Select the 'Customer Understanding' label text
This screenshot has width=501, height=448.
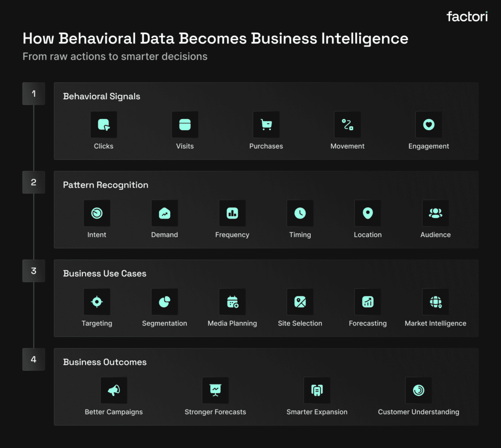point(419,412)
